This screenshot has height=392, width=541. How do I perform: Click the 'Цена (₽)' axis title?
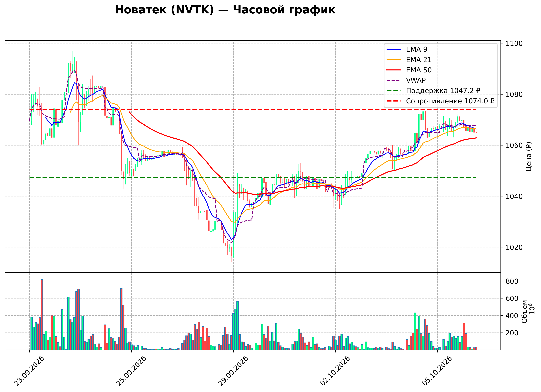[529, 156]
